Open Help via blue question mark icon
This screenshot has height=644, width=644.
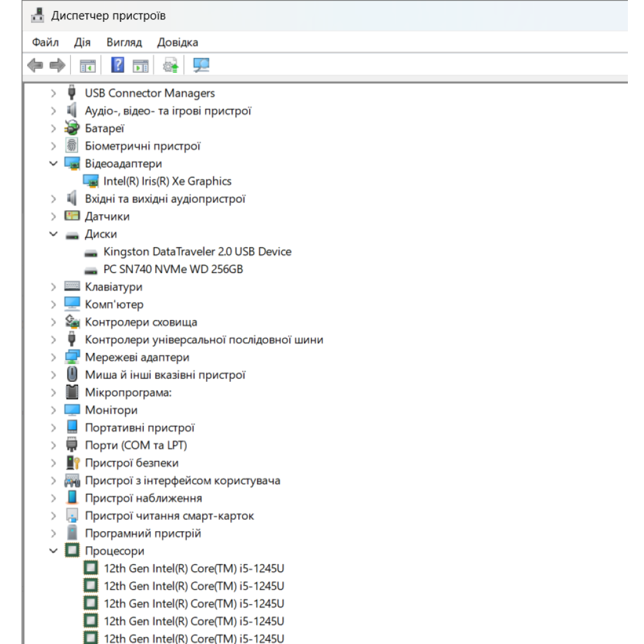[x=118, y=65]
